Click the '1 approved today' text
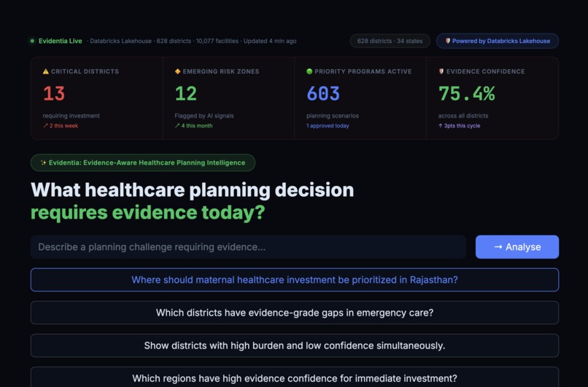Screen dimensions: 588x387 pos(328,126)
